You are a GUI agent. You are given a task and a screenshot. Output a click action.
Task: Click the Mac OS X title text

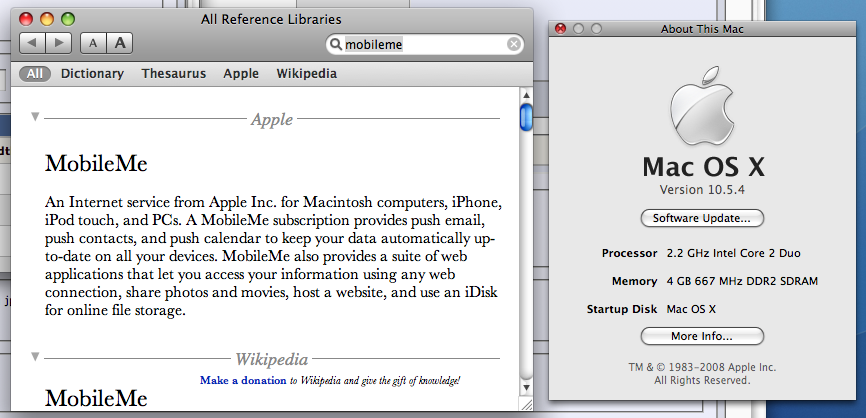point(704,166)
